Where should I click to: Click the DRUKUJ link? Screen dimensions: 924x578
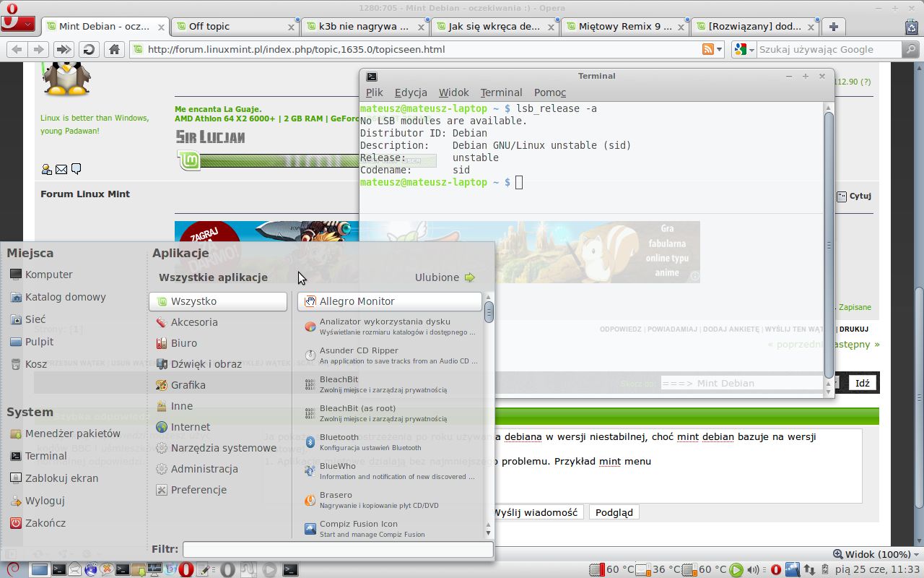coord(854,329)
